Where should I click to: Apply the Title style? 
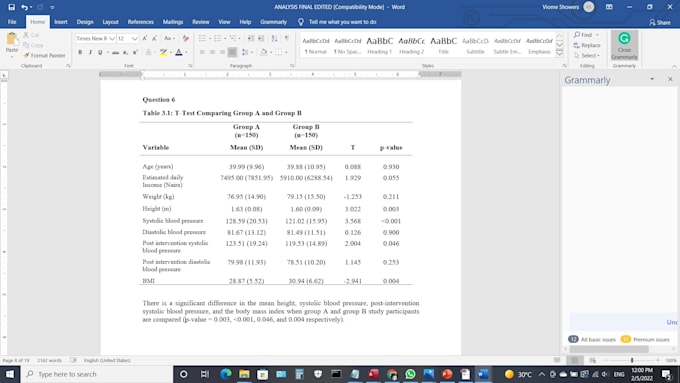click(443, 45)
